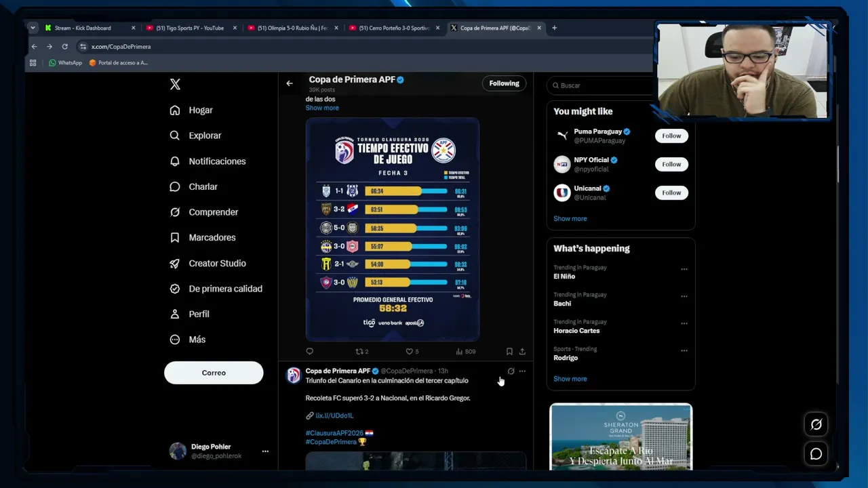Viewport: 868px width, 488px height.
Task: Follow NPY Oficial
Action: pos(671,164)
